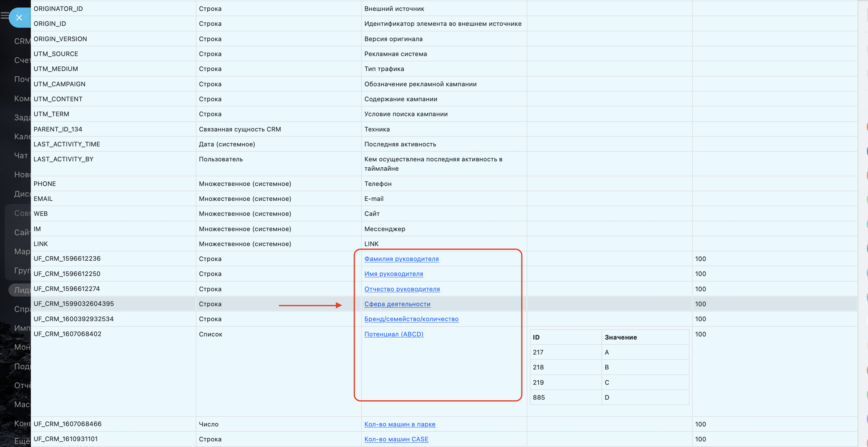Open Отчество руководителя field link
Screen dimensions: 868x447
click(402, 289)
